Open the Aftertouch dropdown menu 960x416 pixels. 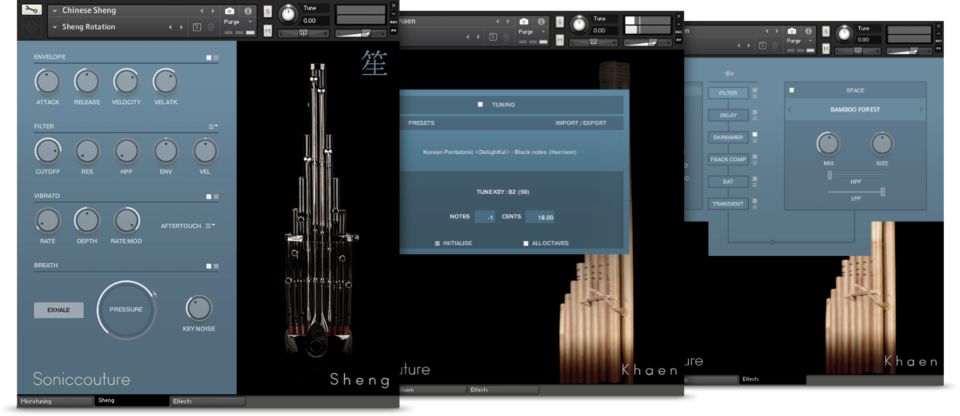click(x=210, y=225)
